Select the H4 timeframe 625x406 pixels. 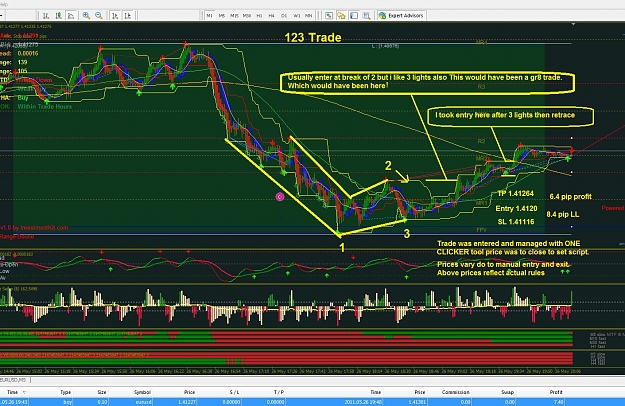(x=271, y=16)
